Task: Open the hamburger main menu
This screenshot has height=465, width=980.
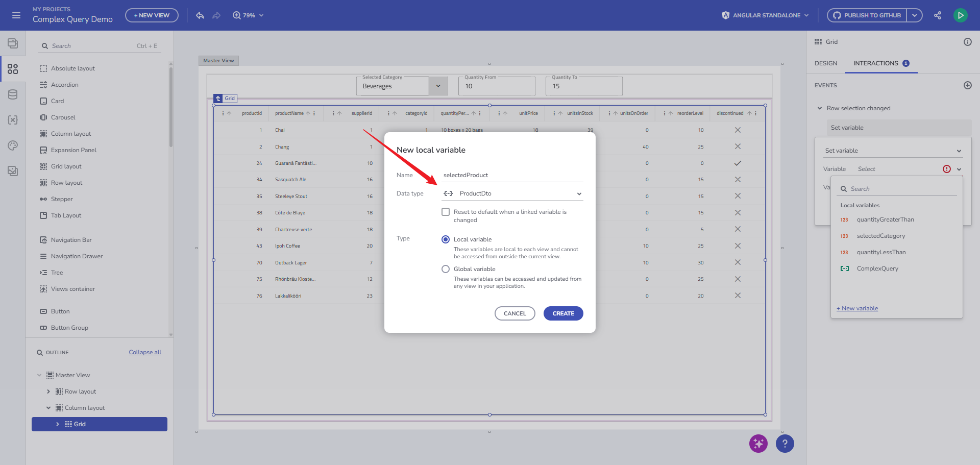Action: [x=16, y=15]
